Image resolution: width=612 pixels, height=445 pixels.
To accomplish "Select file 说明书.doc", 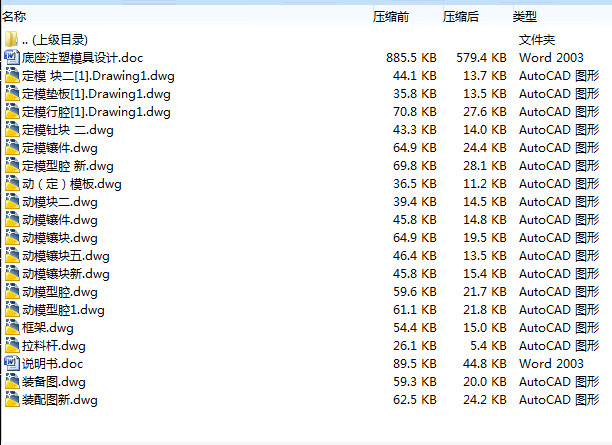I will pos(52,363).
